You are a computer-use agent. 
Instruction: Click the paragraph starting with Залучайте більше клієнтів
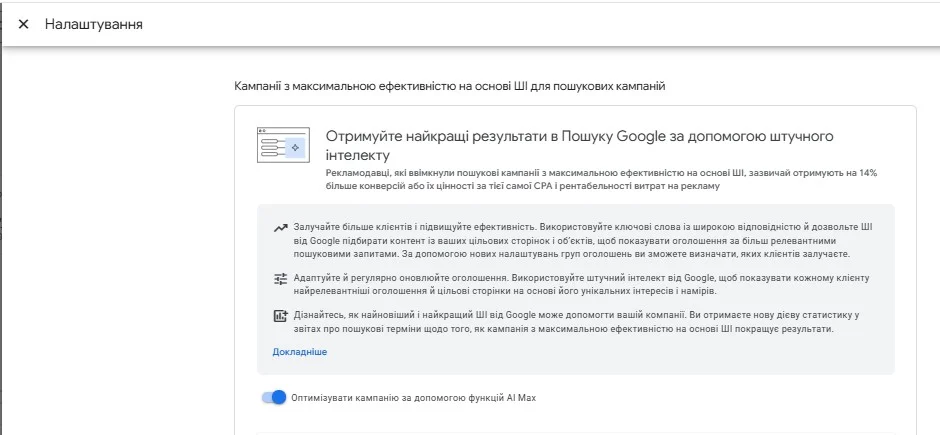(583, 241)
